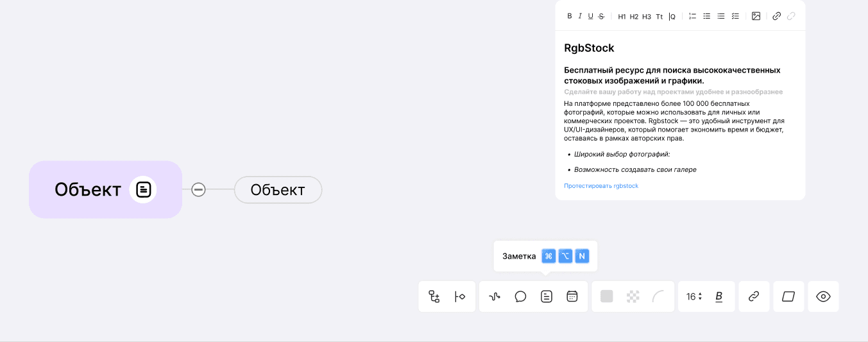Insert a checklist in the note
This screenshot has height=342, width=868.
735,16
